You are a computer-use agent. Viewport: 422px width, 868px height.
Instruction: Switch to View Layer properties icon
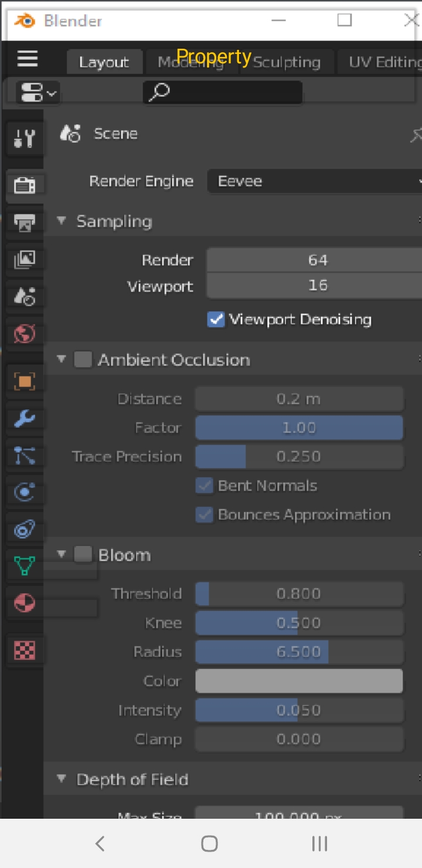point(24,259)
